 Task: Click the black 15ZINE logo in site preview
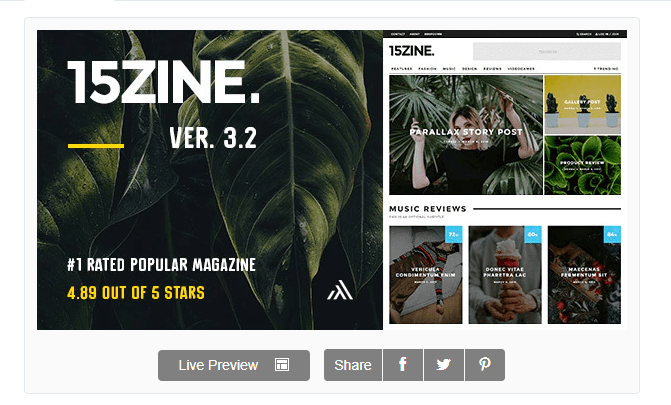[x=411, y=51]
